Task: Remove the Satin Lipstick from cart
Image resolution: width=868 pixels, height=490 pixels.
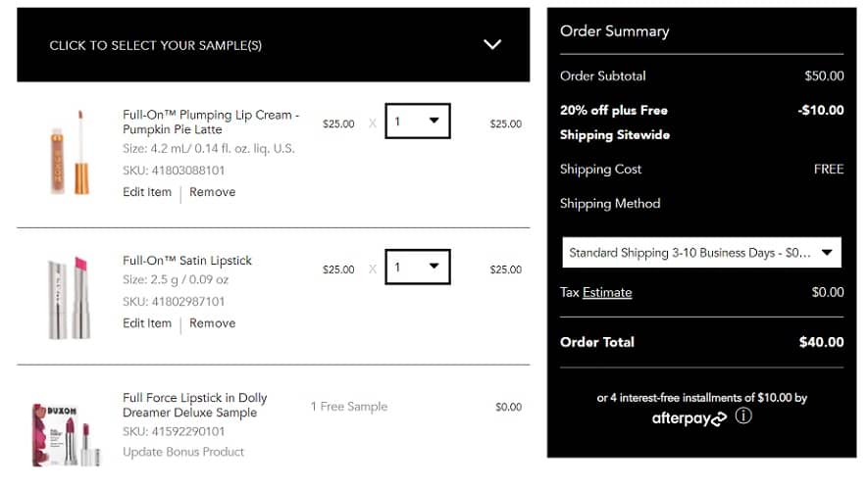Action: (212, 323)
